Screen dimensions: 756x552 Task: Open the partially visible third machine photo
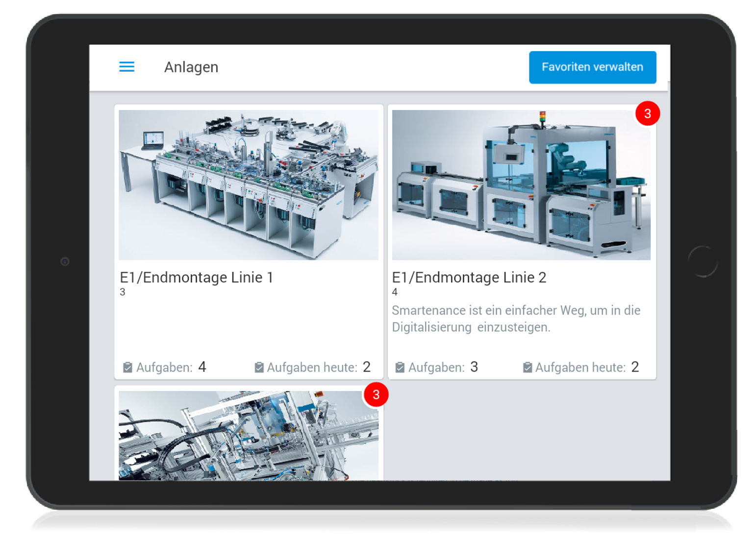pos(249,436)
